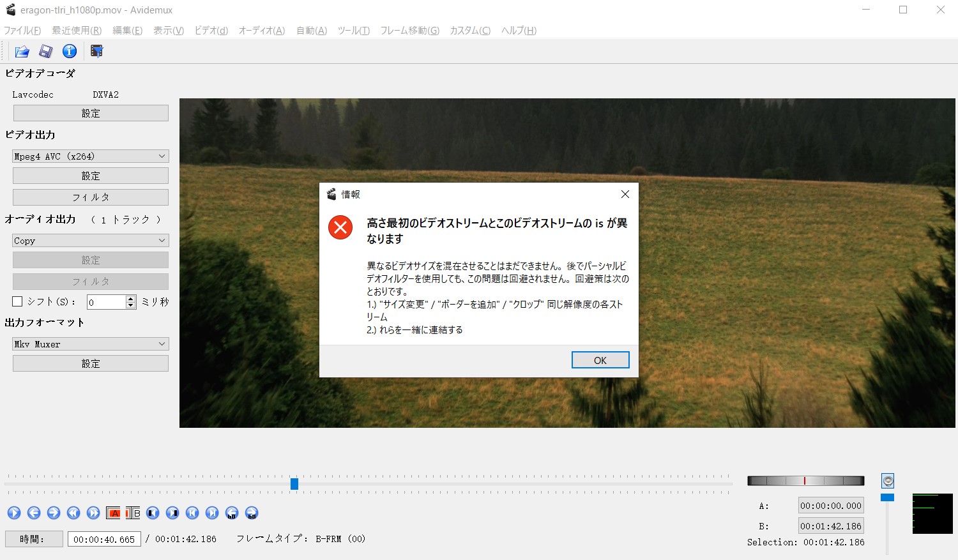Click the greyed 設定 button under オーディオ出力
The height and width of the screenshot is (560, 958).
[x=91, y=260]
